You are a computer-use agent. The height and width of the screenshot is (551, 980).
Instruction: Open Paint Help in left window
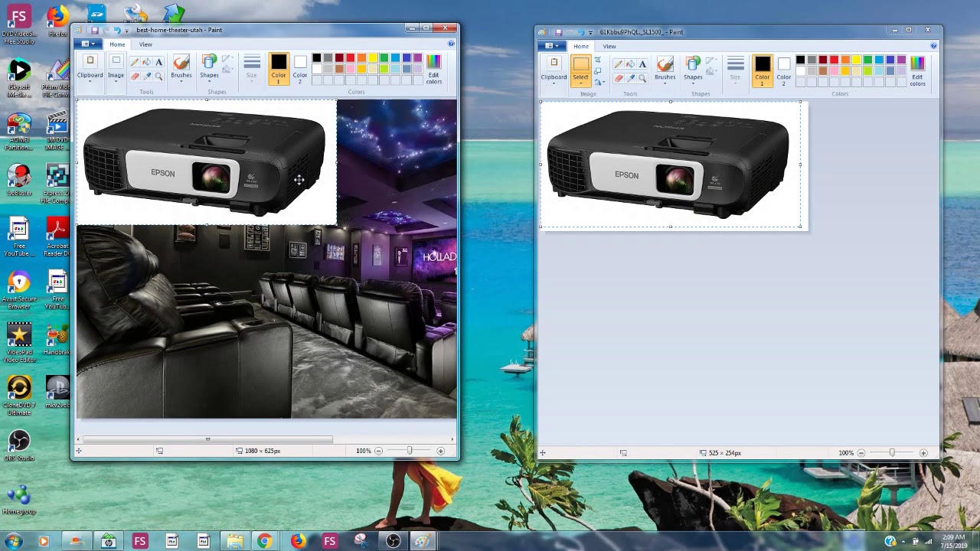point(451,44)
